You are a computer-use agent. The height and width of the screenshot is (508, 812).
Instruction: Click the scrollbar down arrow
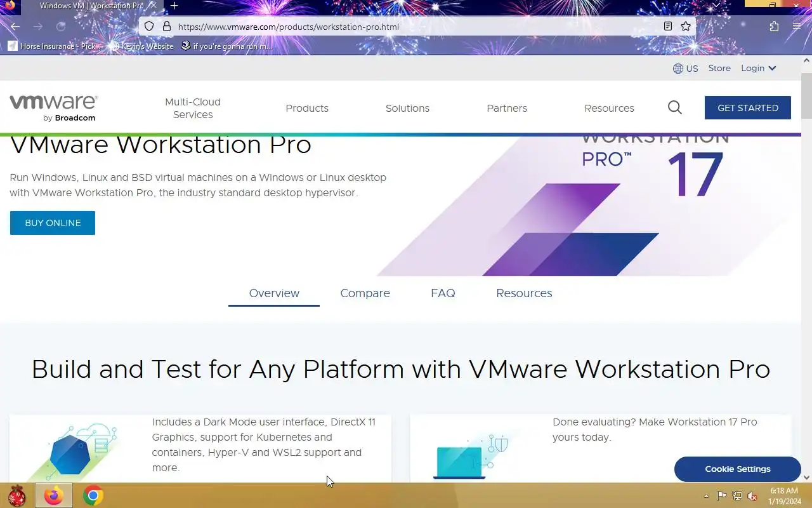(x=806, y=478)
